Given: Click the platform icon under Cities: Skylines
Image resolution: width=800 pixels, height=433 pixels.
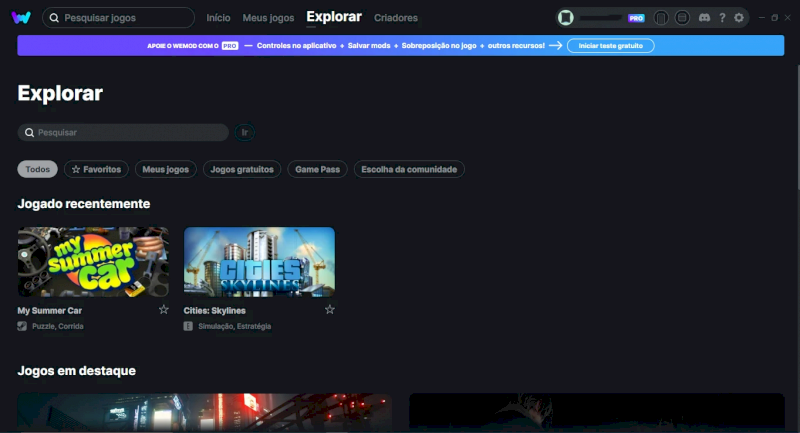Looking at the screenshot, I should pyautogui.click(x=188, y=326).
